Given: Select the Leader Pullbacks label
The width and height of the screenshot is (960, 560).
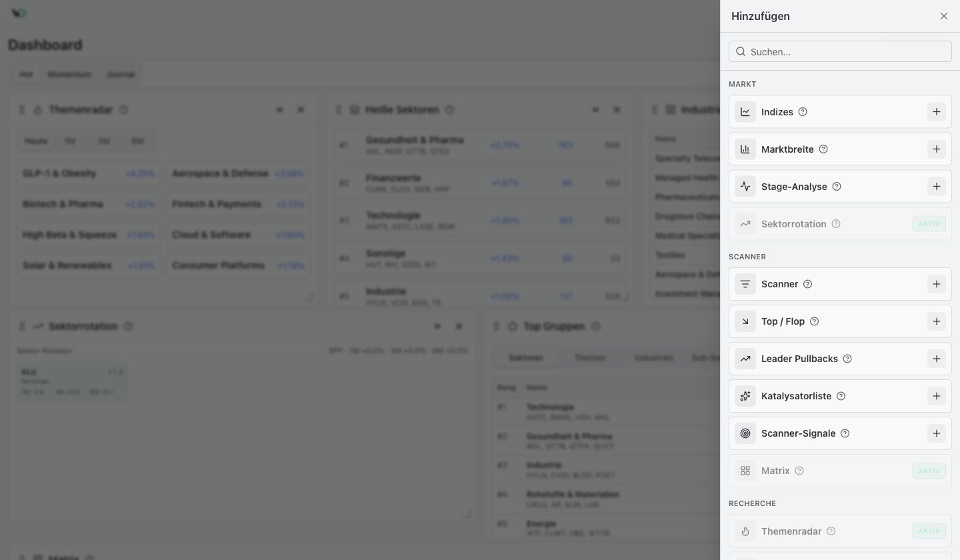Looking at the screenshot, I should coord(799,359).
